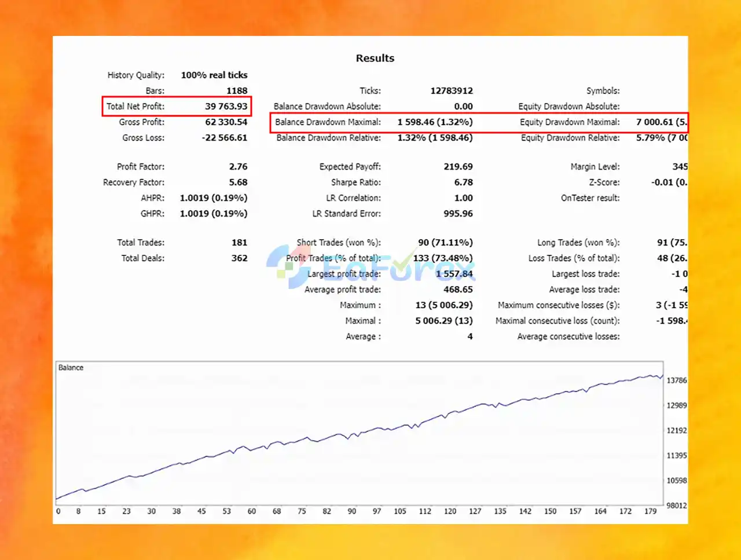Select the Gross Profit value 62 330.54

tap(226, 122)
